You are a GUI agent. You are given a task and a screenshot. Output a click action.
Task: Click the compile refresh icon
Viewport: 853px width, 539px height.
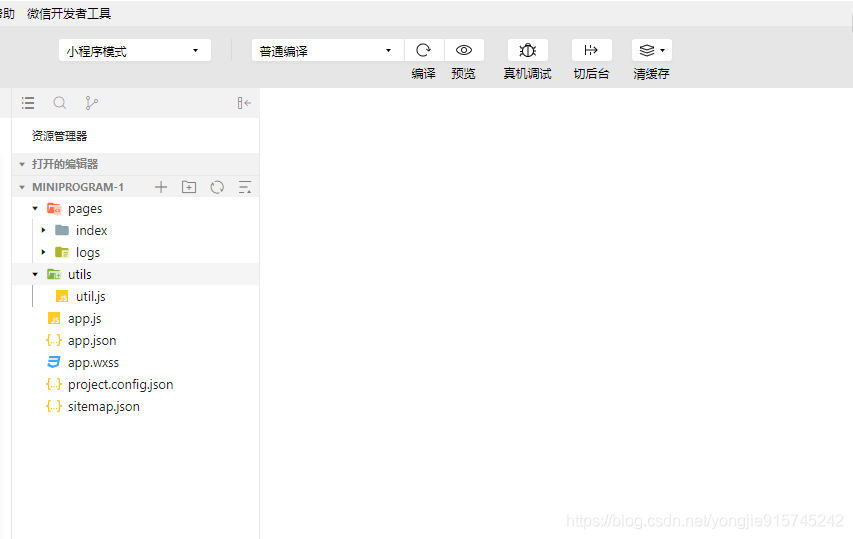pyautogui.click(x=424, y=50)
